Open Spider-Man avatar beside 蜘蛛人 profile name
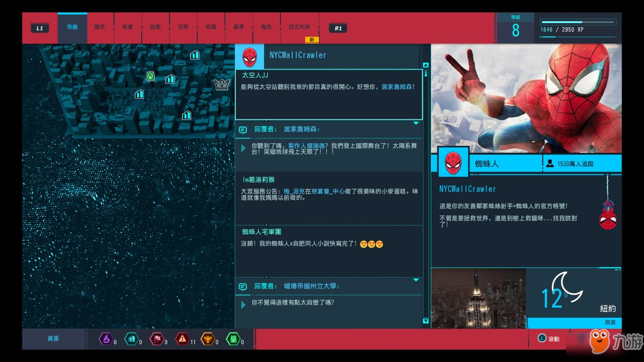Image resolution: width=644 pixels, height=362 pixels. pyautogui.click(x=453, y=163)
